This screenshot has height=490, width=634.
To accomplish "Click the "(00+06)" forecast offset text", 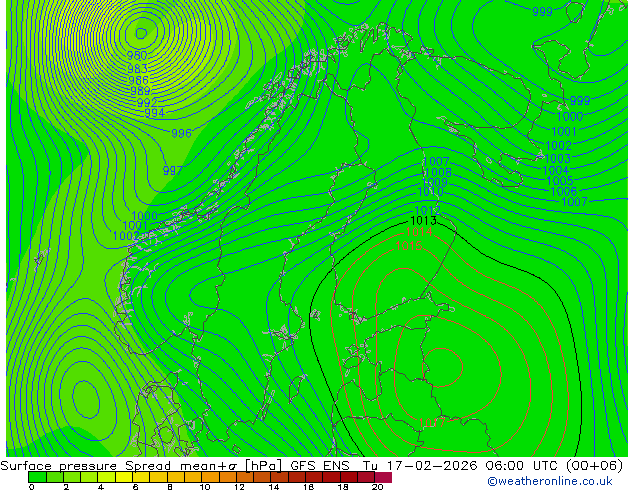I will (x=595, y=466).
